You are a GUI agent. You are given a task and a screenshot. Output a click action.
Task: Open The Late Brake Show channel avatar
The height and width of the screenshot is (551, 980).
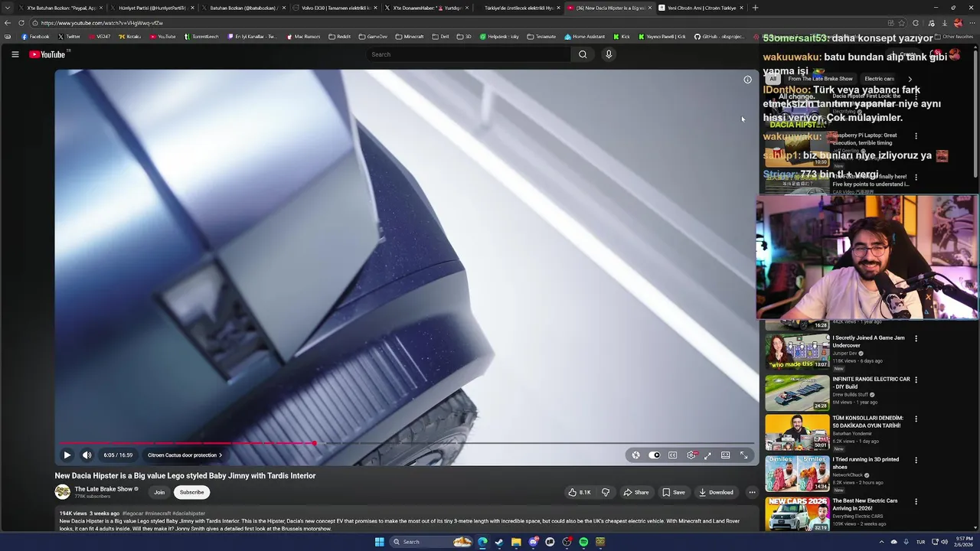pos(62,492)
